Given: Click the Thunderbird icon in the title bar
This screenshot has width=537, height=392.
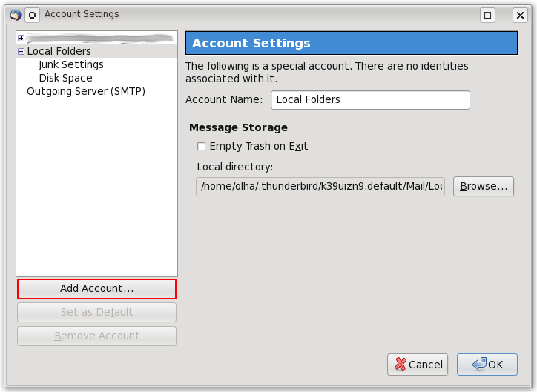Looking at the screenshot, I should coord(15,14).
